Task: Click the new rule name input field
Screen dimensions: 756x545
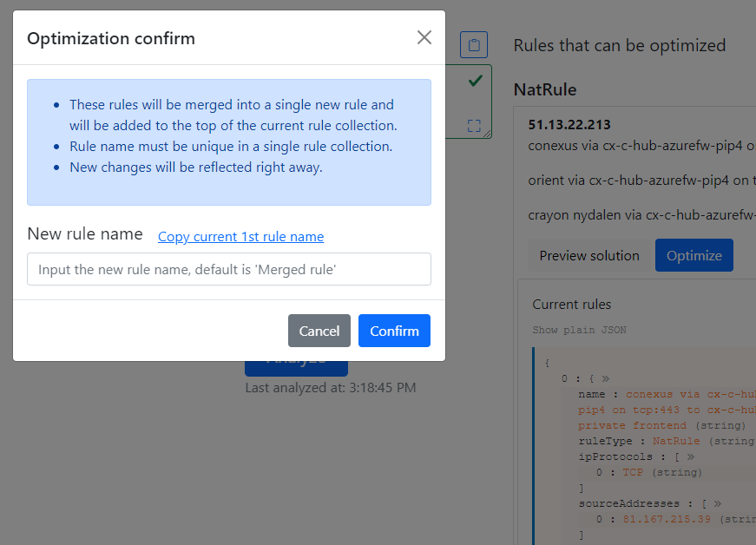Action: (228, 269)
